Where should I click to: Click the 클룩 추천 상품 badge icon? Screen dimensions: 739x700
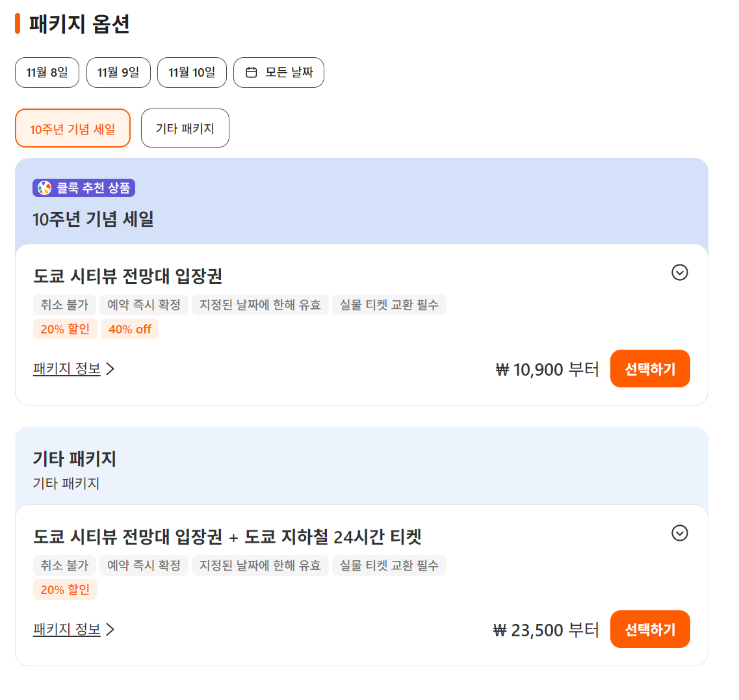pos(45,188)
